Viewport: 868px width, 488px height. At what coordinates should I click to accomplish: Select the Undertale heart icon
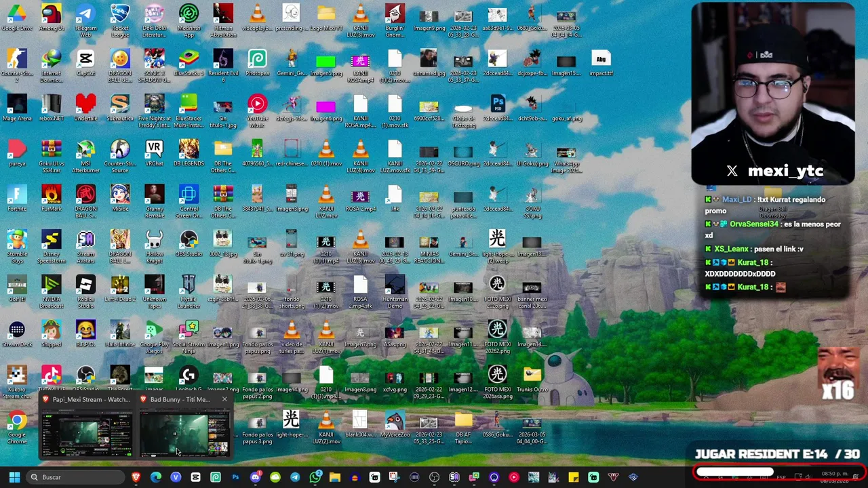pyautogui.click(x=85, y=108)
